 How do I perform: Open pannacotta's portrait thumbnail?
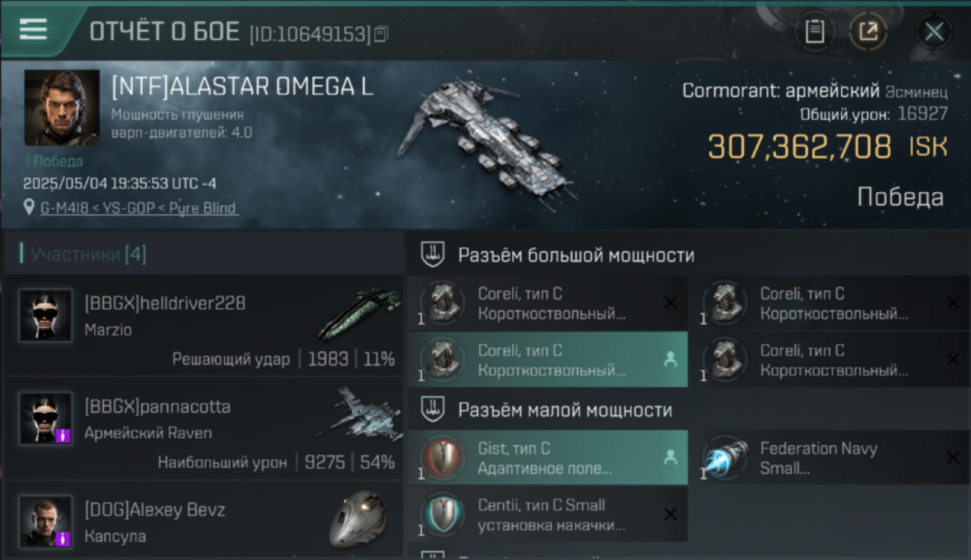click(x=46, y=418)
